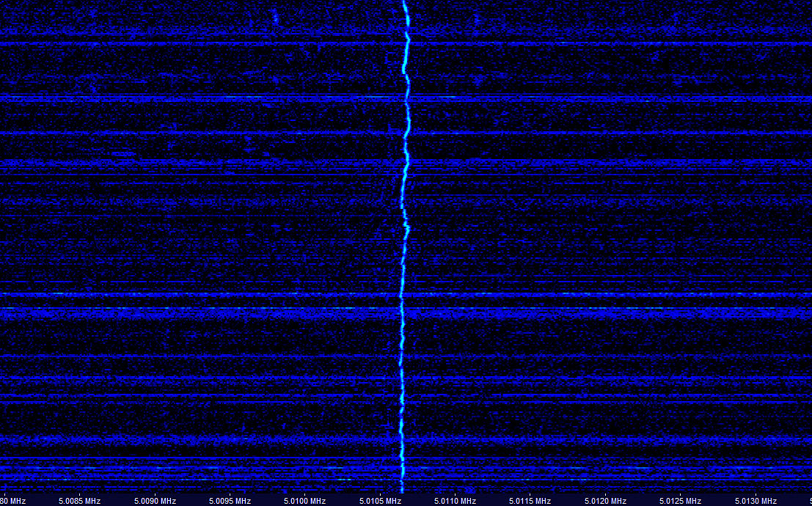Select the 5.0130 MHz scale label
The height and width of the screenshot is (506, 812).
(x=756, y=501)
